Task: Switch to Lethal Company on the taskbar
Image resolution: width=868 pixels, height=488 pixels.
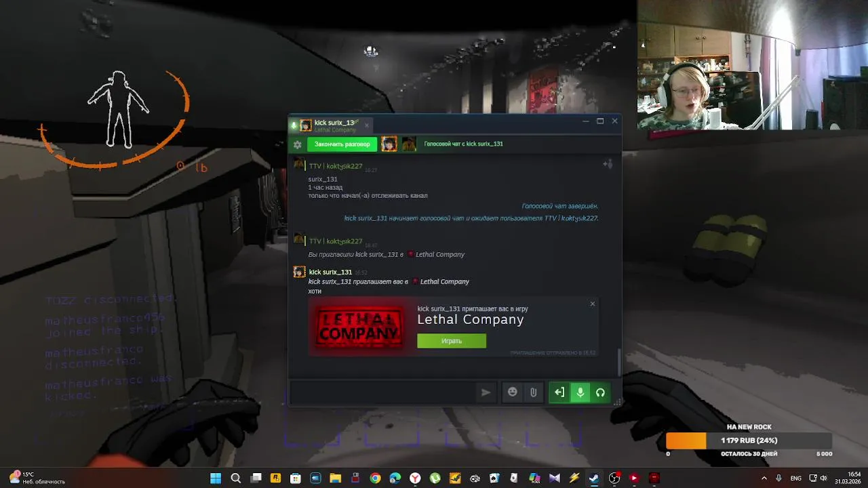Action: [x=654, y=479]
